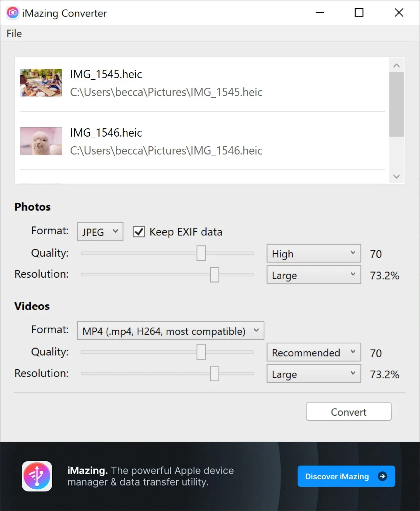This screenshot has width=420, height=511.
Task: Click the iMazing app logo in banner
Action: 37,476
